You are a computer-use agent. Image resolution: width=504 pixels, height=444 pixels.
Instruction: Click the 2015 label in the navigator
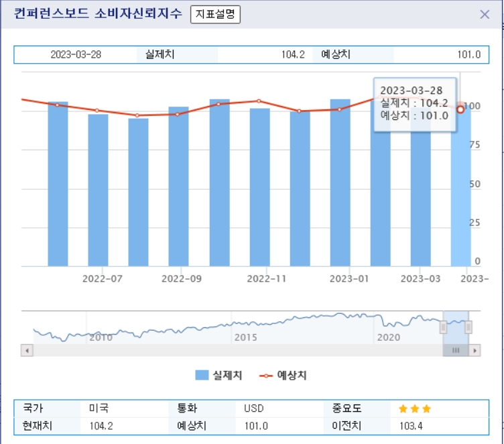(245, 337)
